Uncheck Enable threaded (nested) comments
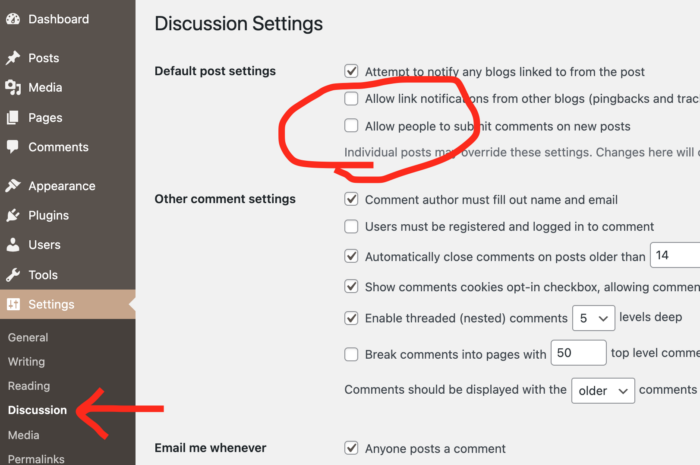Screen dimensions: 700x465 tap(351, 319)
